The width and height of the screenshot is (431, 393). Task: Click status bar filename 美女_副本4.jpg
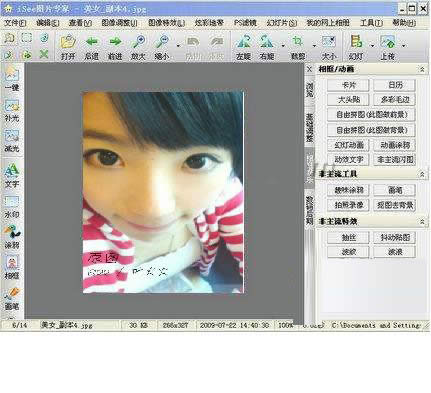click(66, 325)
